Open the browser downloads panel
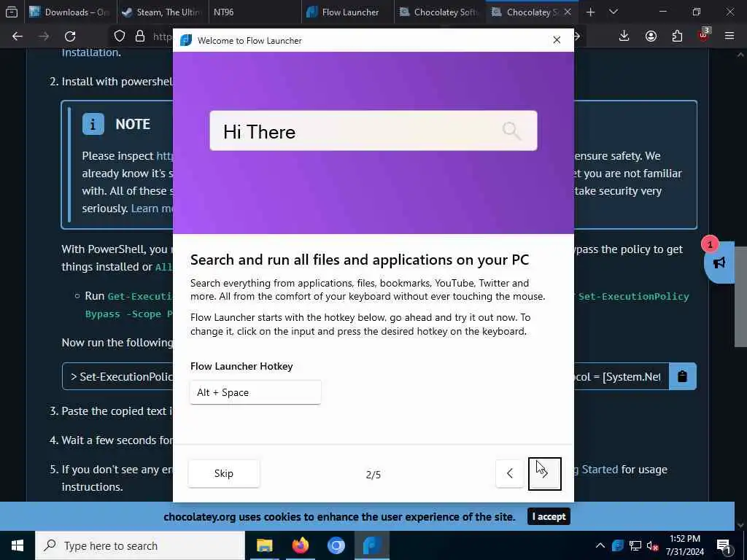The image size is (747, 560). [624, 36]
